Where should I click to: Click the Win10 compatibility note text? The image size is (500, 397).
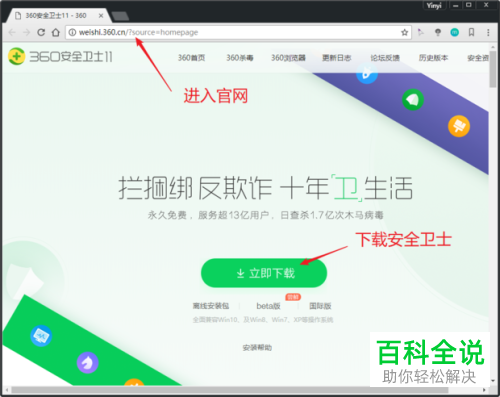point(263,320)
